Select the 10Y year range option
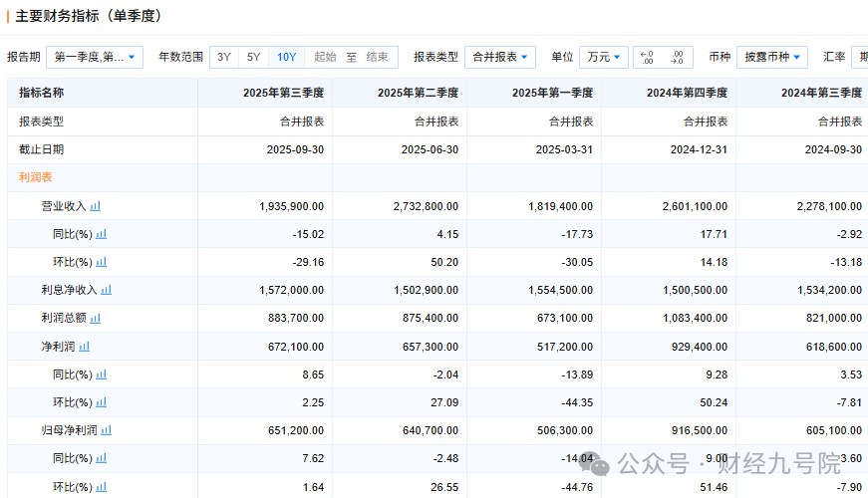 click(x=286, y=58)
